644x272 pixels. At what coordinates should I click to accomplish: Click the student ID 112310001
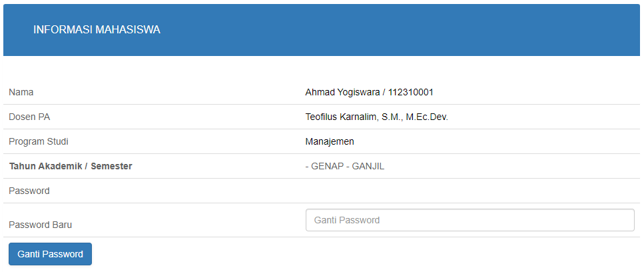[x=411, y=93]
